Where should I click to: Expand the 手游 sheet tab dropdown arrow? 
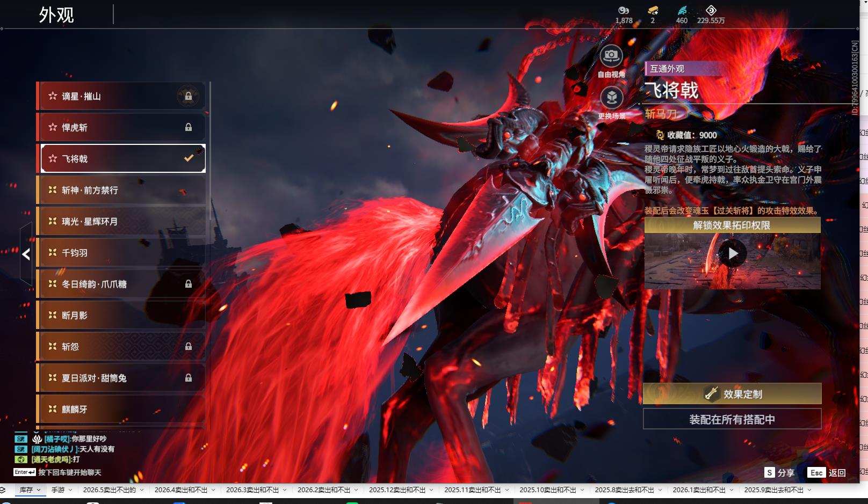pyautogui.click(x=70, y=490)
